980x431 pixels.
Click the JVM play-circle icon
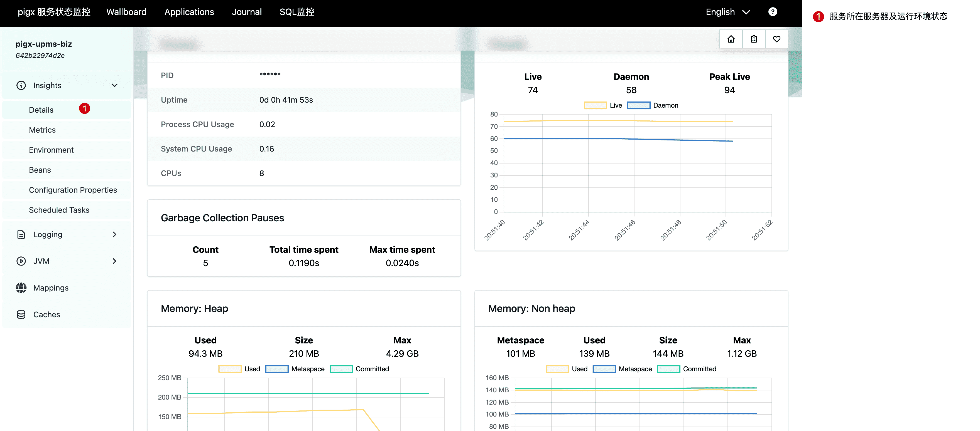(x=21, y=261)
